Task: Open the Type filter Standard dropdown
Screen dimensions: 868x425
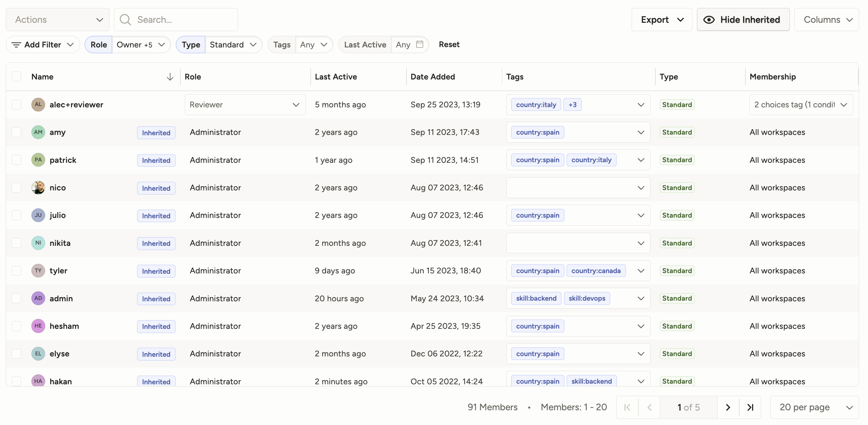Action: (x=233, y=45)
